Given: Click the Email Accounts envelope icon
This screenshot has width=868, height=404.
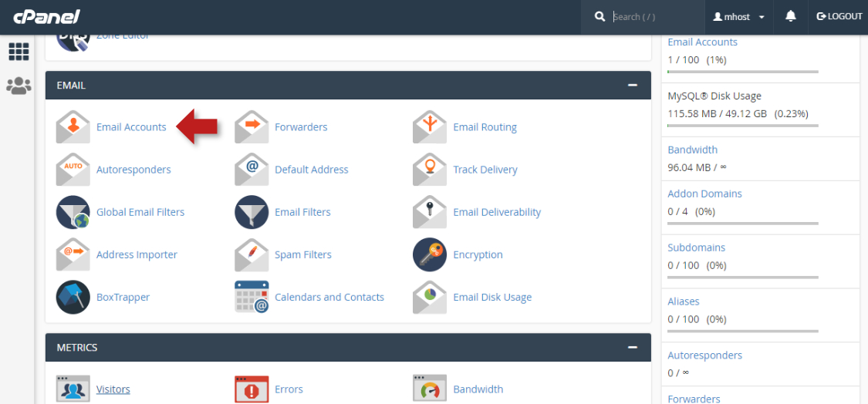Looking at the screenshot, I should tap(73, 127).
